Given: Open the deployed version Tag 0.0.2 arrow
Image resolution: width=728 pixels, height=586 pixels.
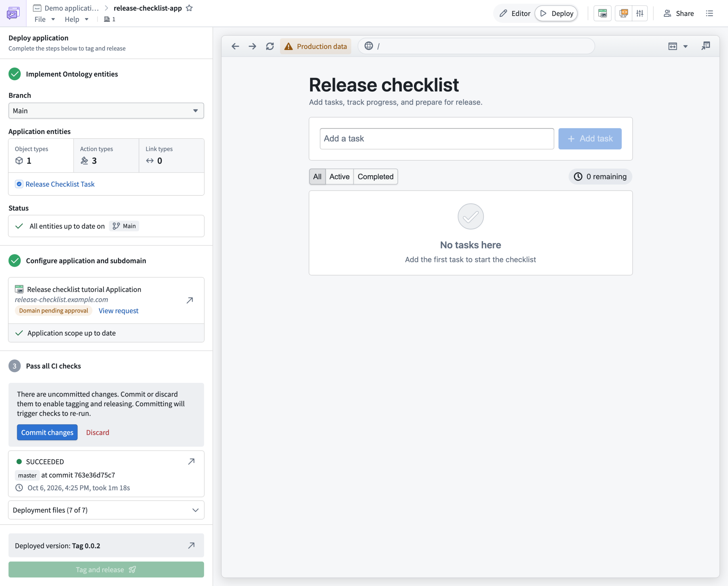Looking at the screenshot, I should (192, 545).
